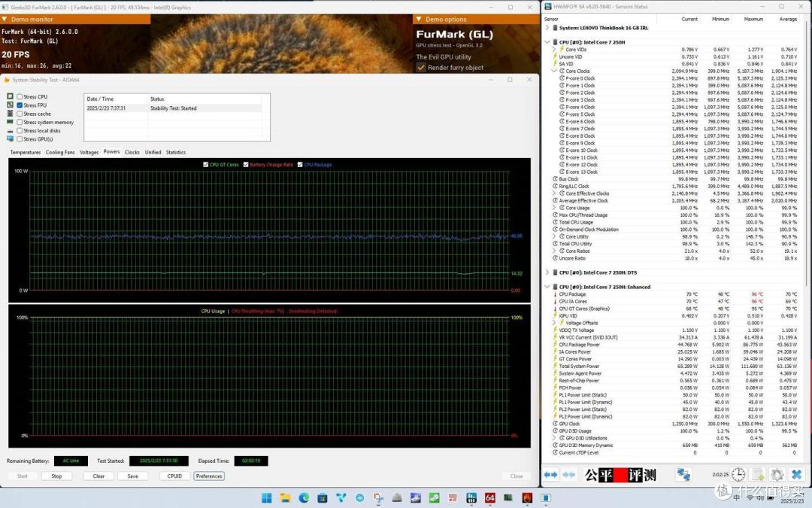Expand the Core VIDs sensor group
This screenshot has height=508, width=812.
point(554,49)
